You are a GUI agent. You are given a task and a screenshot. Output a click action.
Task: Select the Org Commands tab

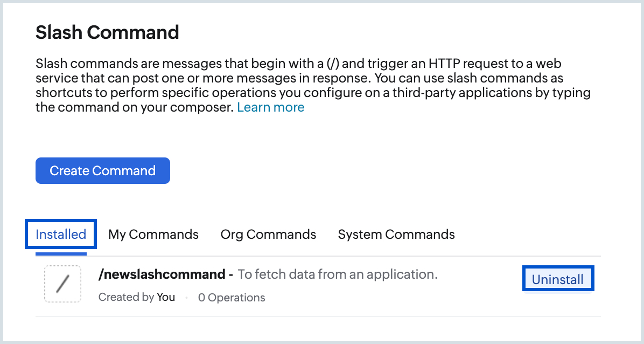[268, 235]
